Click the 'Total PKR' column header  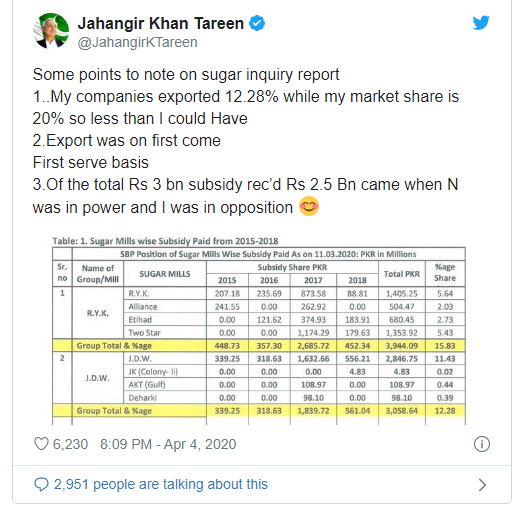(402, 274)
